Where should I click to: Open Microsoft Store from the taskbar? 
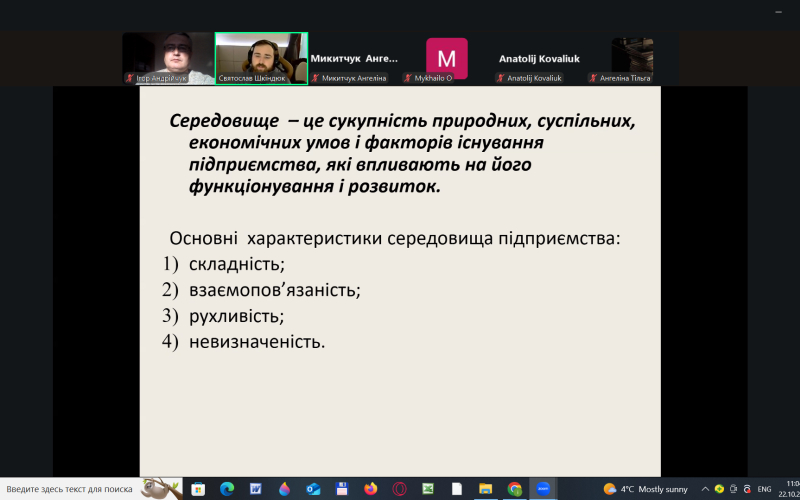click(x=198, y=489)
